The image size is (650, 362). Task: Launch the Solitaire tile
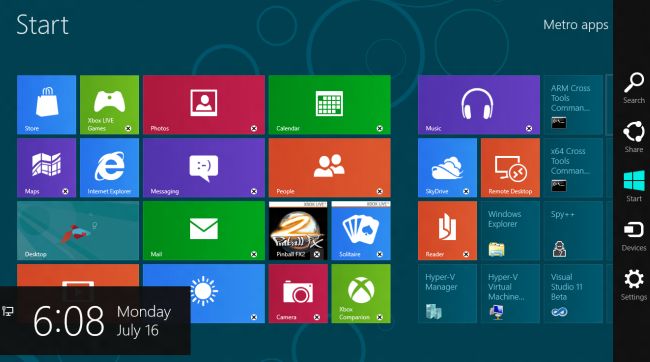click(361, 231)
